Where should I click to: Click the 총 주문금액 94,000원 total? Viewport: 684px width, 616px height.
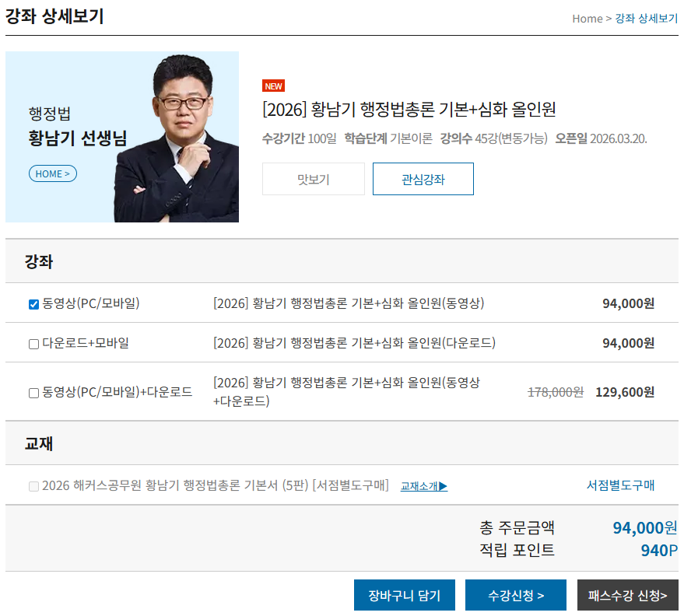644,528
